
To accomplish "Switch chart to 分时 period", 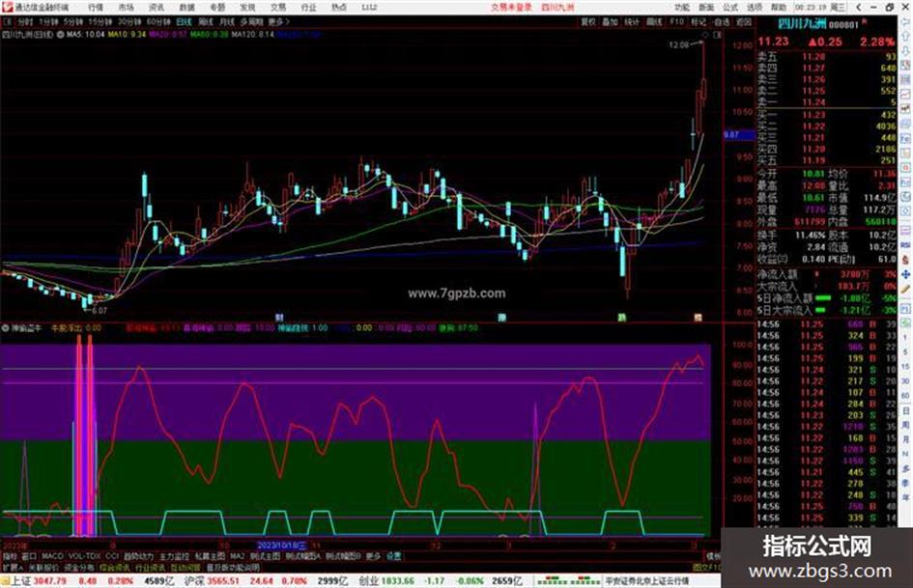I will pos(25,21).
